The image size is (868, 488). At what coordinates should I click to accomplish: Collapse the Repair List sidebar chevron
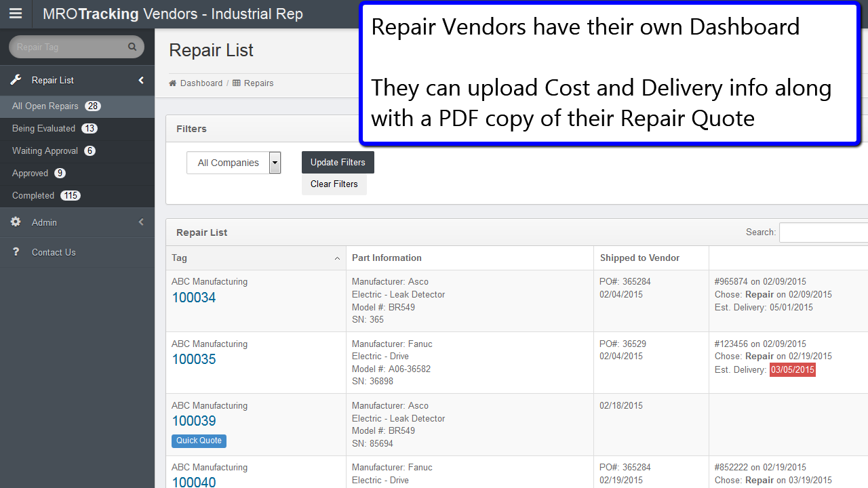[141, 80]
